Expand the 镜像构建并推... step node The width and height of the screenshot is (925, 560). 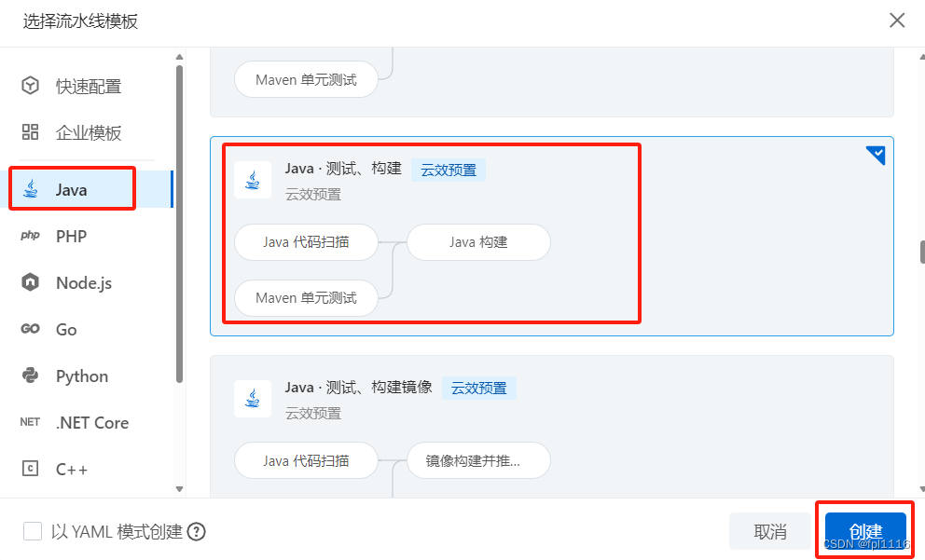pyautogui.click(x=478, y=459)
